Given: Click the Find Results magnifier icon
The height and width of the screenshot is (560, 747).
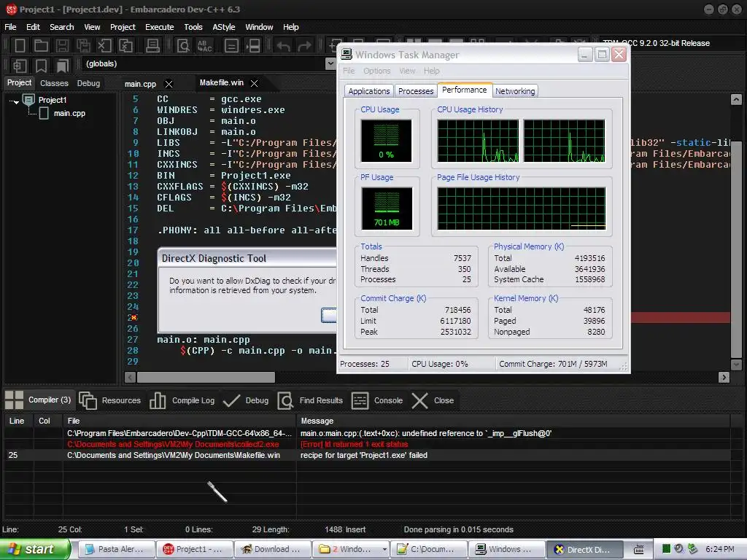Looking at the screenshot, I should (285, 400).
